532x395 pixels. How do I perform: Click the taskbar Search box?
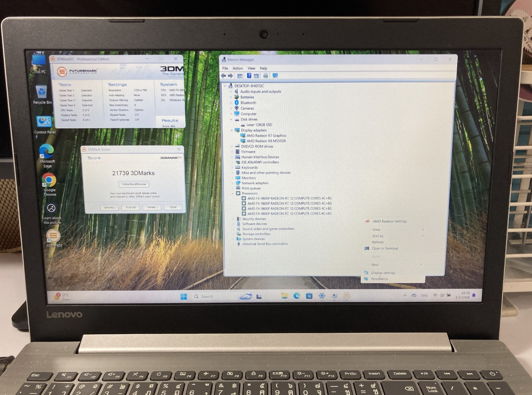tap(207, 297)
